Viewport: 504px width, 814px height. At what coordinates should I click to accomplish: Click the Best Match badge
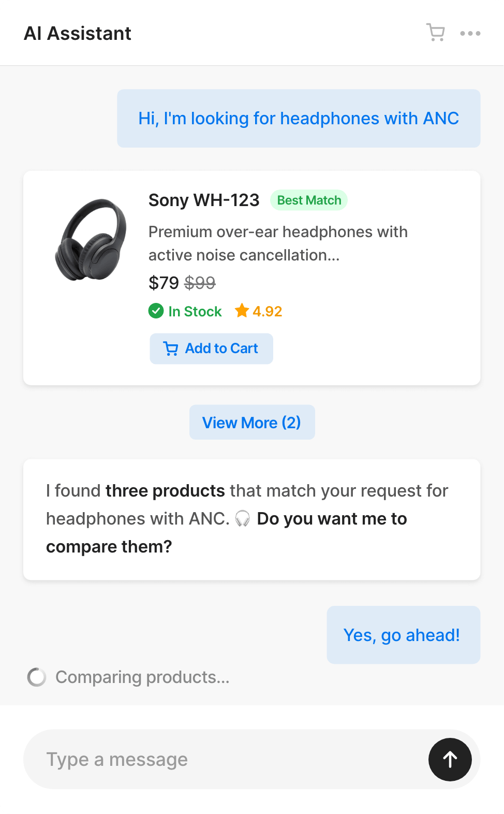309,200
